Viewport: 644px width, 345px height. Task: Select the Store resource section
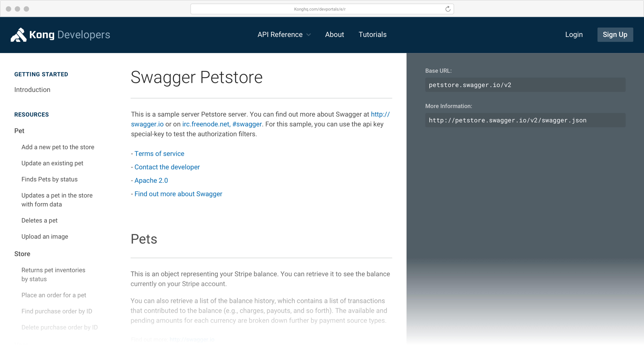tap(22, 254)
